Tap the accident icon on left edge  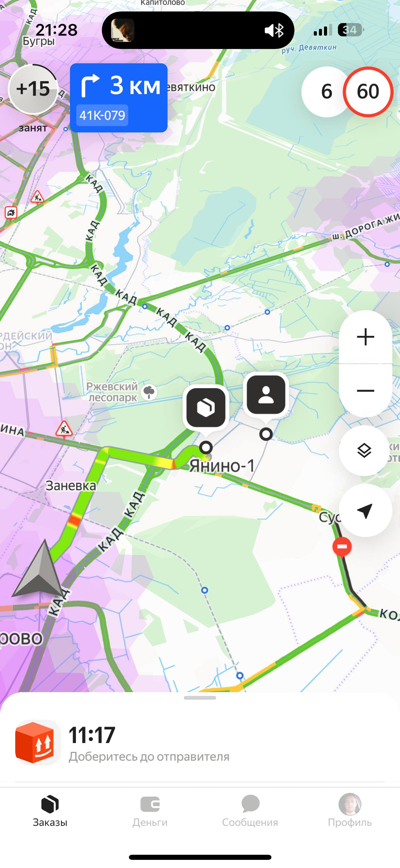[11, 213]
